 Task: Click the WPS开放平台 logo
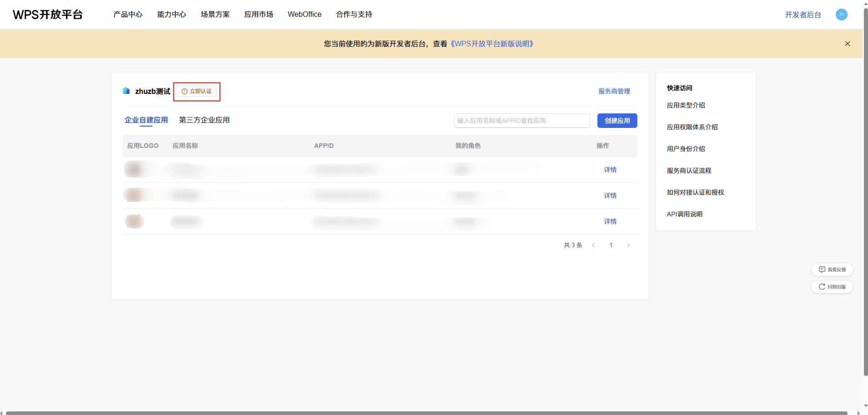coord(47,14)
